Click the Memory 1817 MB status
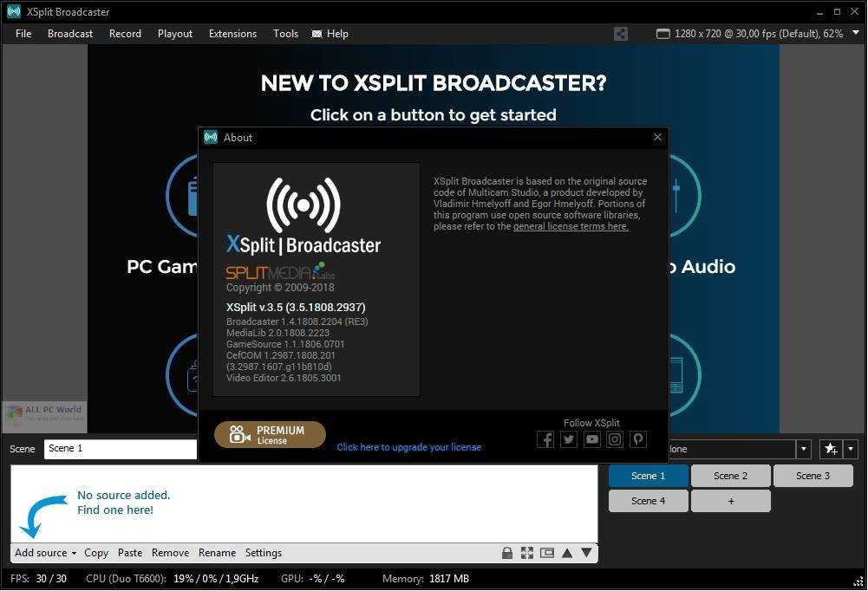This screenshot has height=591, width=868. point(425,579)
